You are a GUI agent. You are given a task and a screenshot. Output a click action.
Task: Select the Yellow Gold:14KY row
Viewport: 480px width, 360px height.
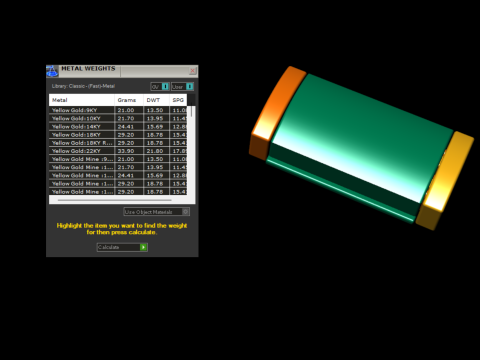point(118,127)
